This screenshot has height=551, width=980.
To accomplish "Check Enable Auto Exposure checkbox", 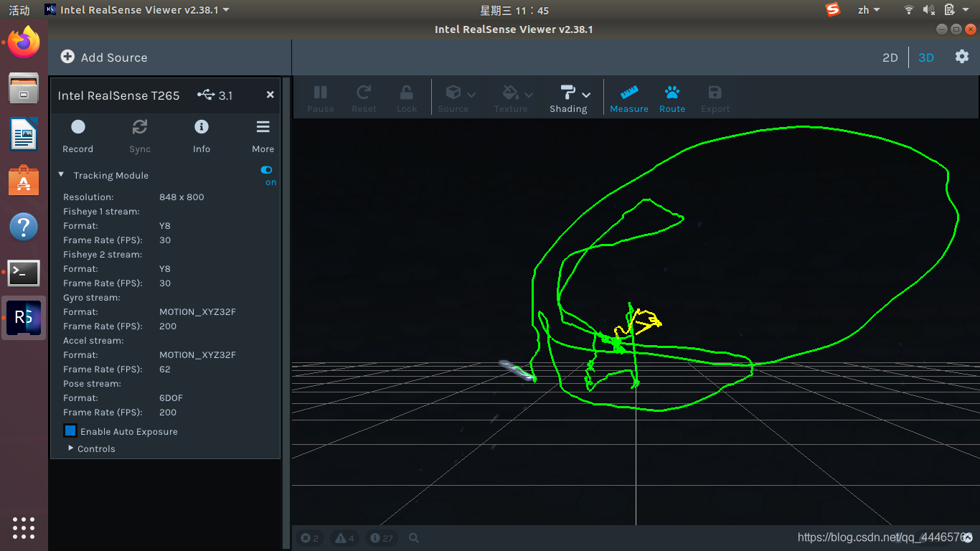I will [x=70, y=431].
